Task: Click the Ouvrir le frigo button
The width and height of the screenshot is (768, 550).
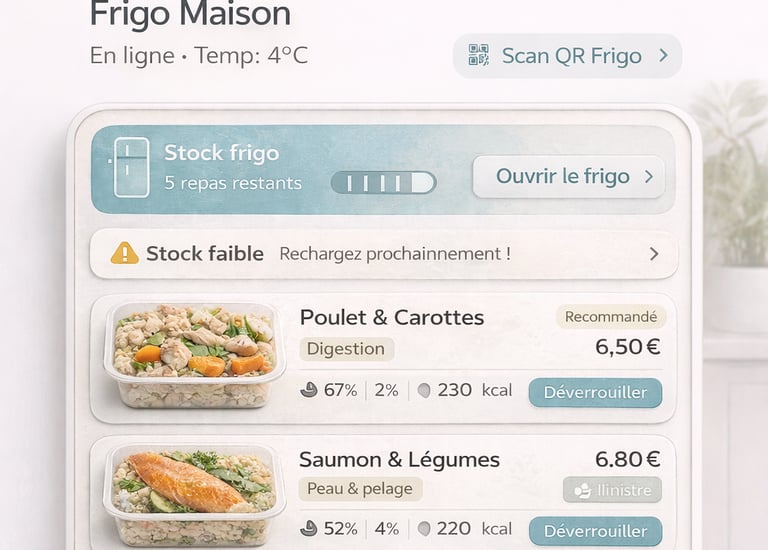Action: click(x=569, y=176)
